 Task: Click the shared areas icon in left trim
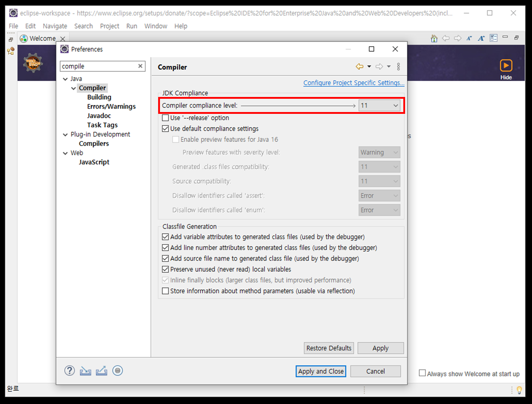(x=11, y=51)
